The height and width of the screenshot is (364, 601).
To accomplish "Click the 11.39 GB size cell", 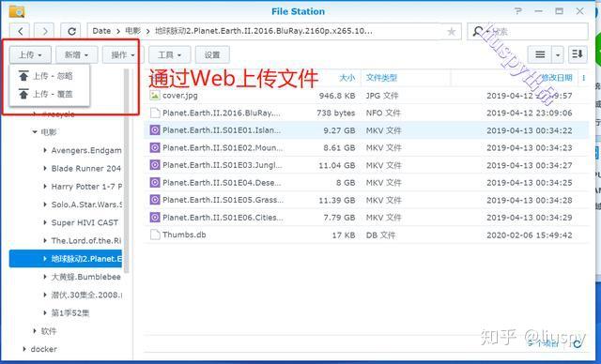I will coord(337,200).
